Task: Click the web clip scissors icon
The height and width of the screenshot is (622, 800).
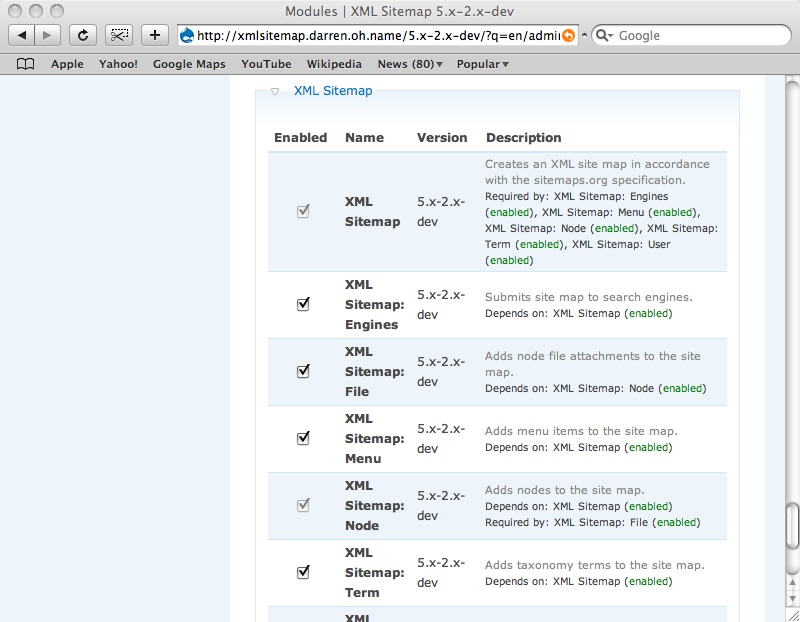Action: click(x=119, y=35)
